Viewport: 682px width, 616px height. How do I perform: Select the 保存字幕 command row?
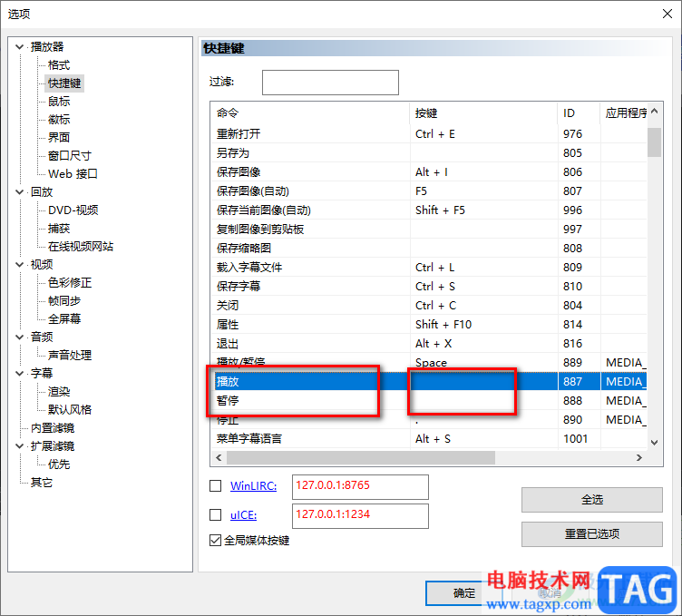click(x=428, y=287)
